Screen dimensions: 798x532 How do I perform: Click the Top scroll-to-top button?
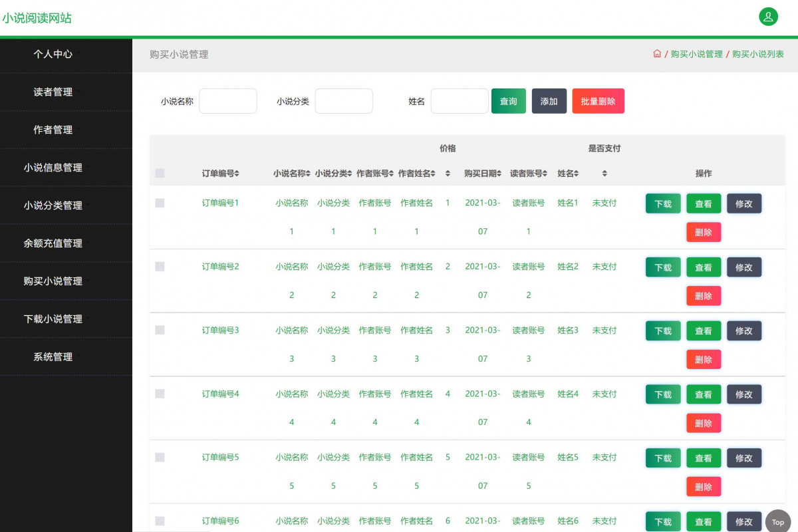(778, 522)
